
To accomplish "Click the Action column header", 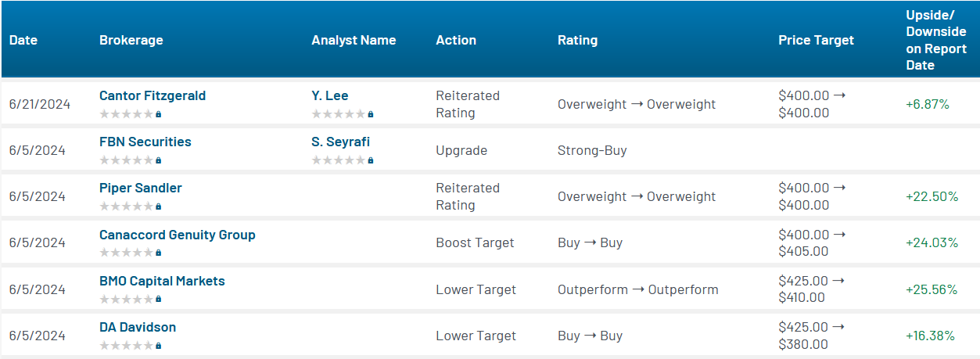I will pos(456,40).
